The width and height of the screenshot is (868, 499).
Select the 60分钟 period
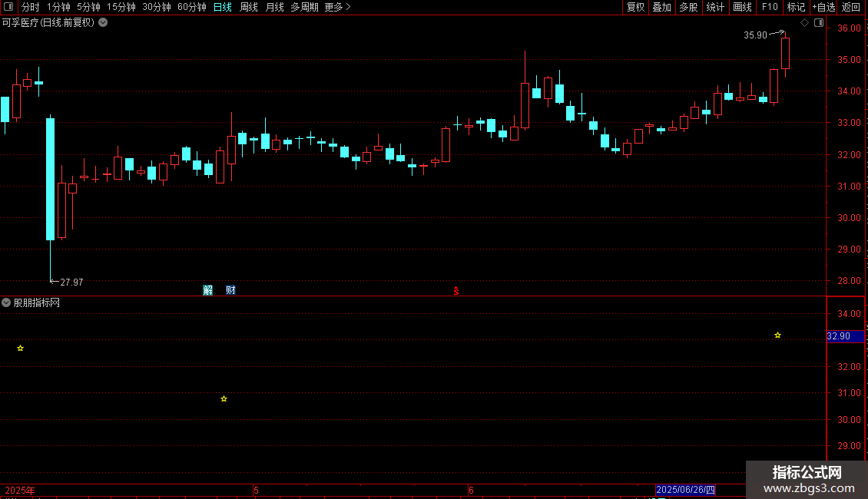192,7
